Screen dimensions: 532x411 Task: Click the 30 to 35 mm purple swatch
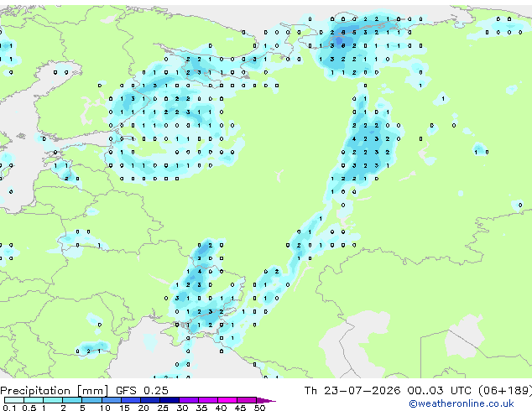pyautogui.click(x=189, y=400)
